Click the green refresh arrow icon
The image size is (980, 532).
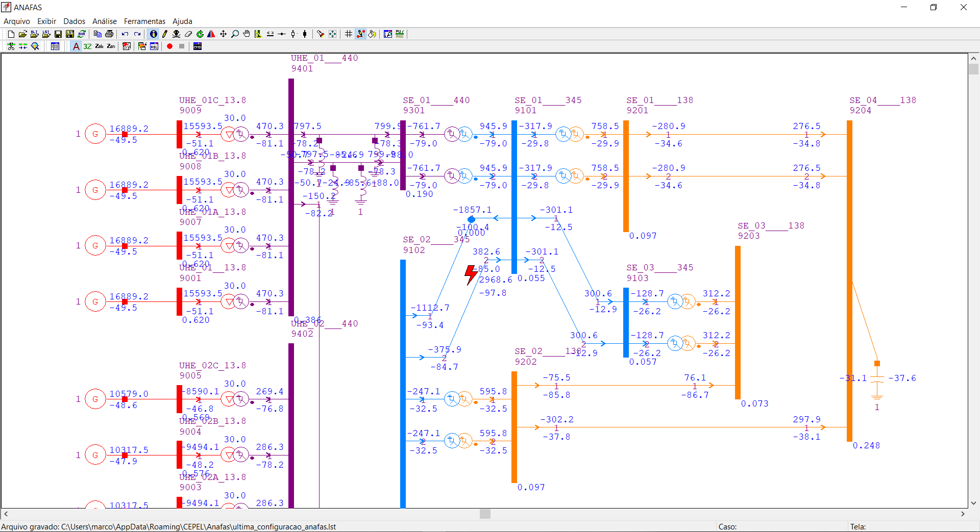coord(200,34)
